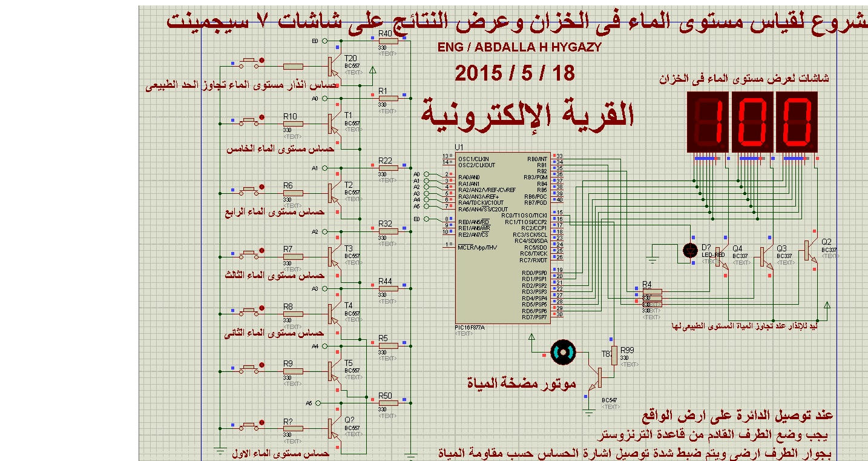Select resistor R7
868x461 pixels.
pyautogui.click(x=292, y=256)
